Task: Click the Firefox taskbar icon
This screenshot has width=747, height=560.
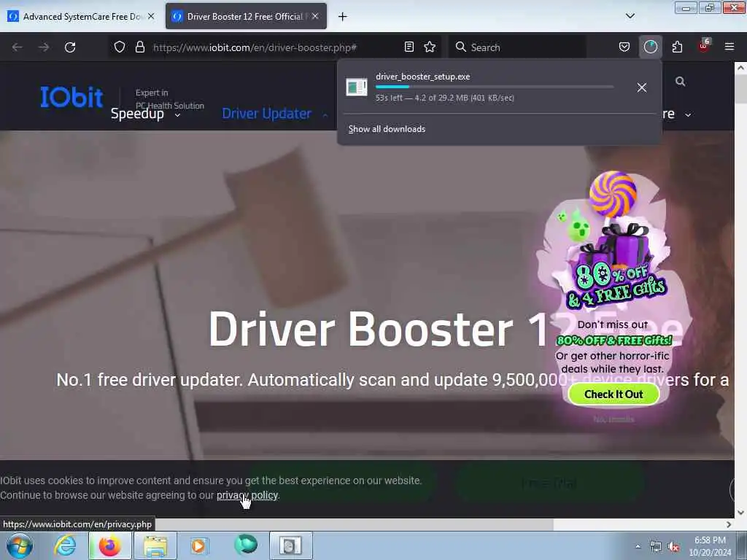Action: click(109, 545)
